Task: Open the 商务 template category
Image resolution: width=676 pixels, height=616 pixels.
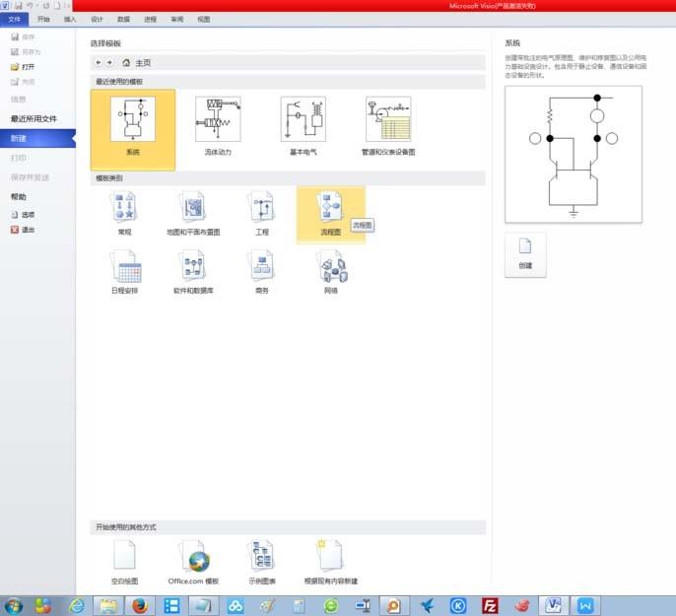Action: 262,272
